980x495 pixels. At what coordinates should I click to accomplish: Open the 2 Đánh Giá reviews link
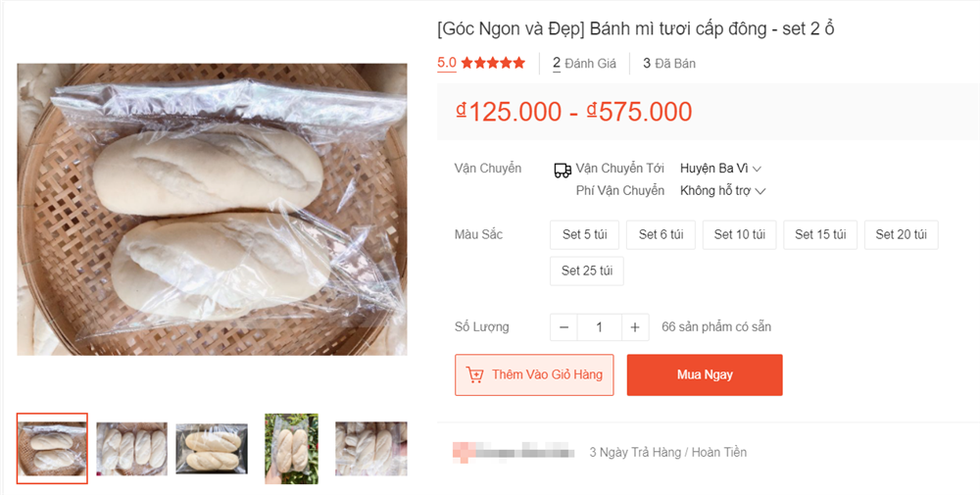pyautogui.click(x=584, y=64)
